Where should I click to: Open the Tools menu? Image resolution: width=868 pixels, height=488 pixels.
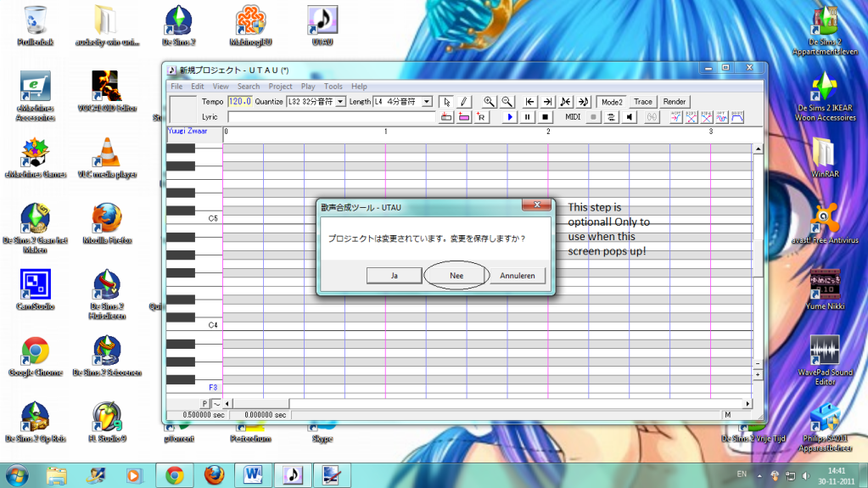tap(333, 87)
